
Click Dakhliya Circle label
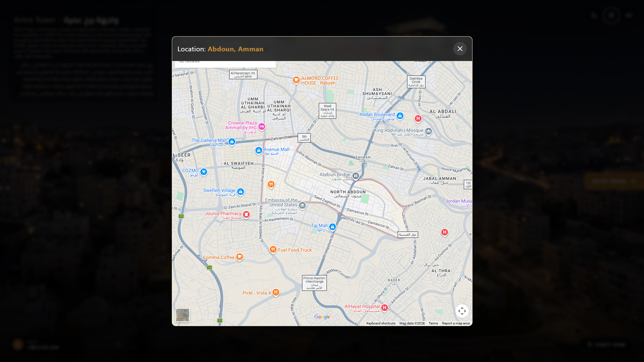point(416,82)
